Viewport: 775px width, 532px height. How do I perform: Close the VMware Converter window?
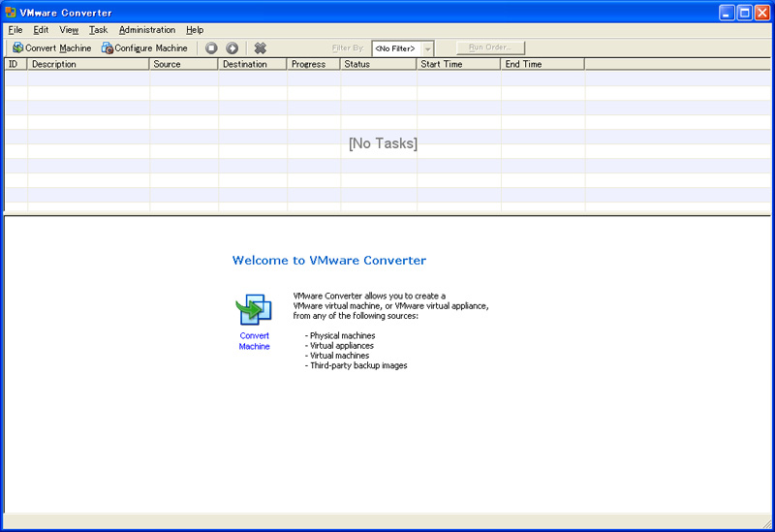tap(762, 13)
